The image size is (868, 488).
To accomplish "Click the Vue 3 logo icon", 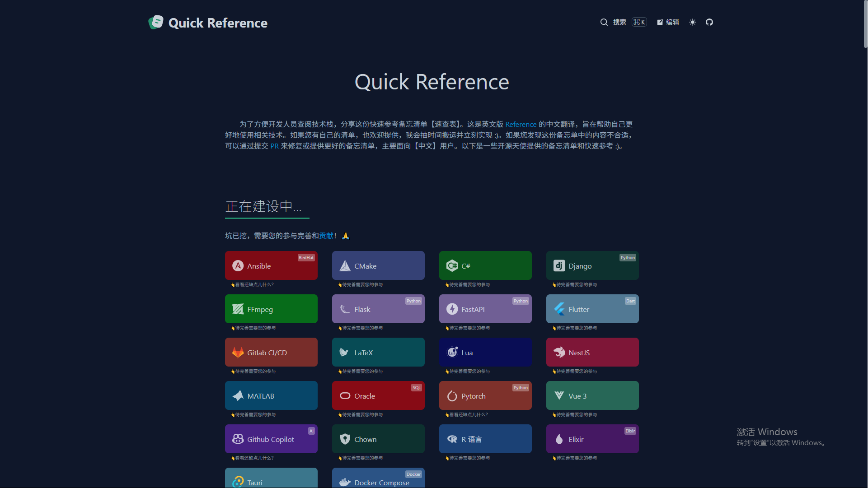I will click(x=559, y=396).
